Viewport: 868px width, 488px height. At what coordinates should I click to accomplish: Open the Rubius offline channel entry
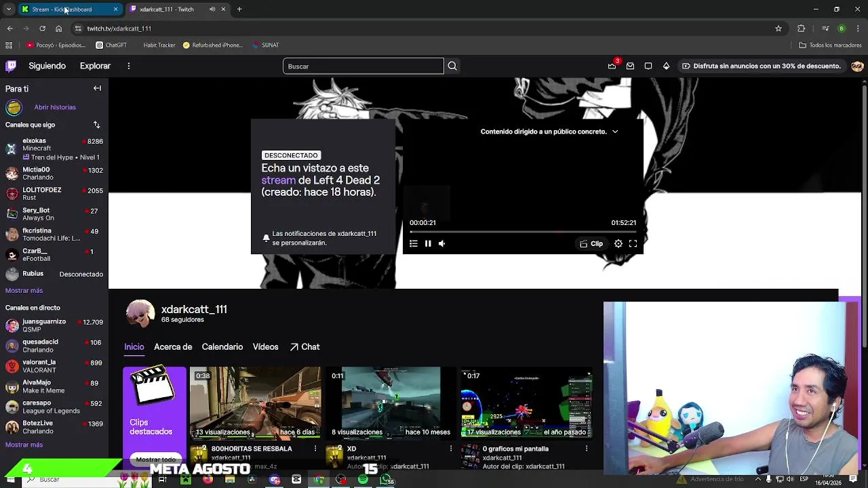point(54,274)
